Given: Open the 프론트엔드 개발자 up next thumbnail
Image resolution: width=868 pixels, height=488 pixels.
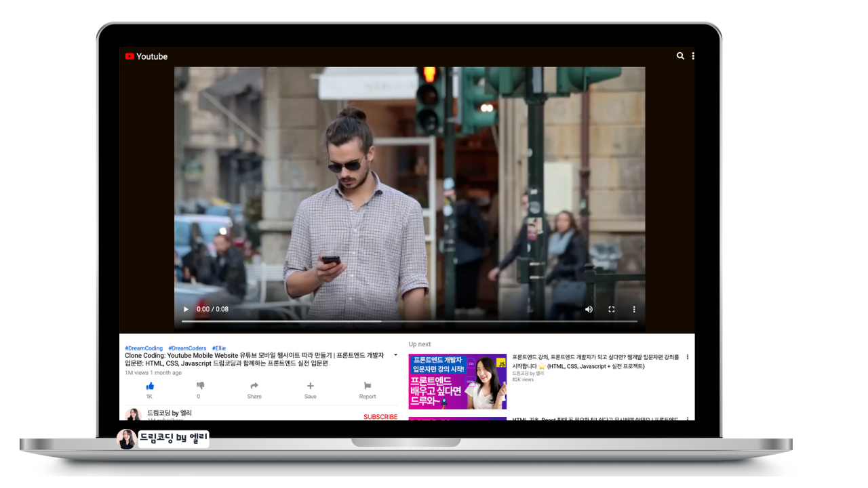Looking at the screenshot, I should tap(458, 382).
